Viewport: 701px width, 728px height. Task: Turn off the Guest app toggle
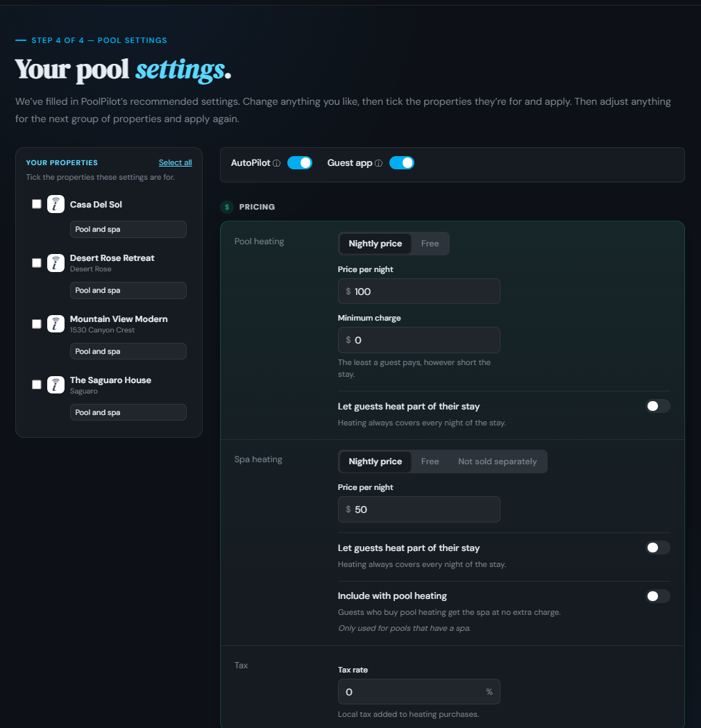(402, 163)
